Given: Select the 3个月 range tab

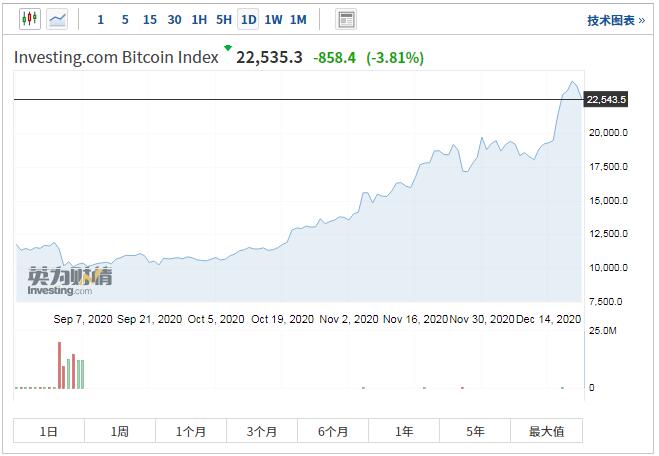Looking at the screenshot, I should [262, 431].
